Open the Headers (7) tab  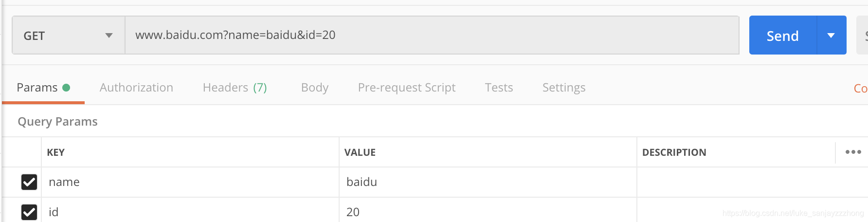click(x=235, y=88)
